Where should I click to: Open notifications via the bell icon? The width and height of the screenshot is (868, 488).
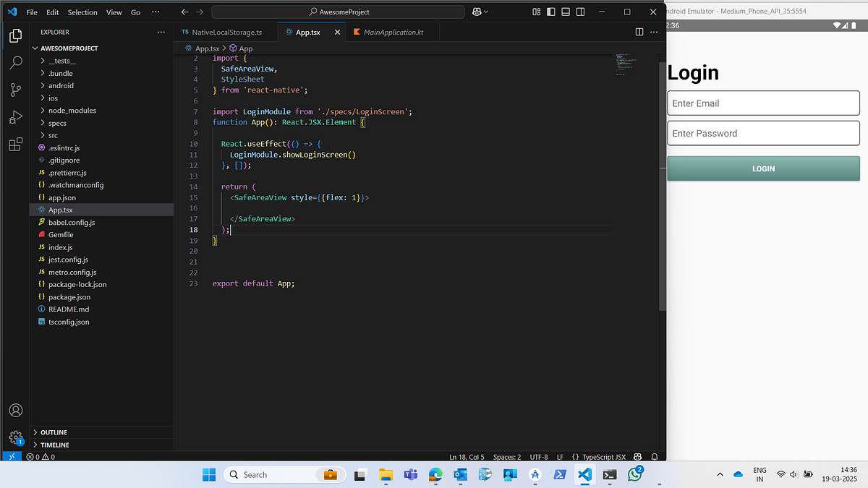(654, 456)
